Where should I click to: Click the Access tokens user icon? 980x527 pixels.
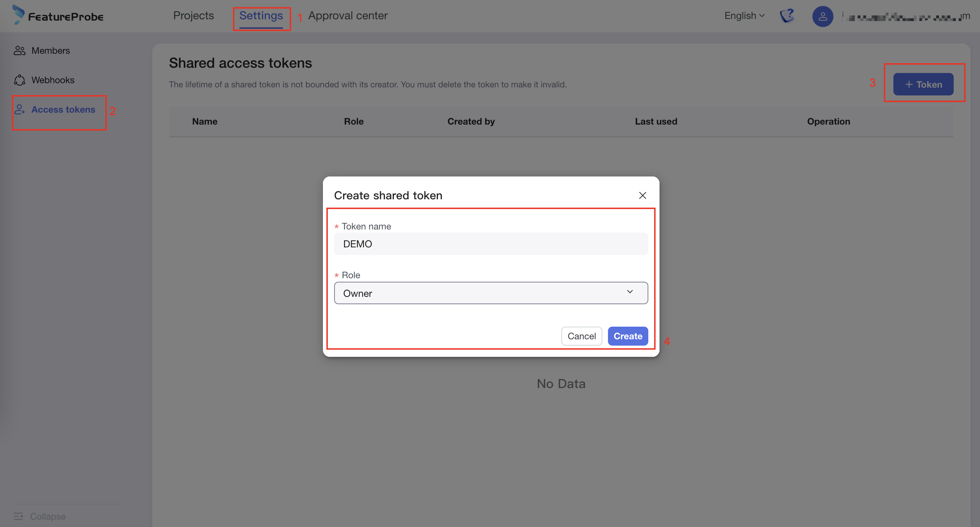click(x=19, y=110)
